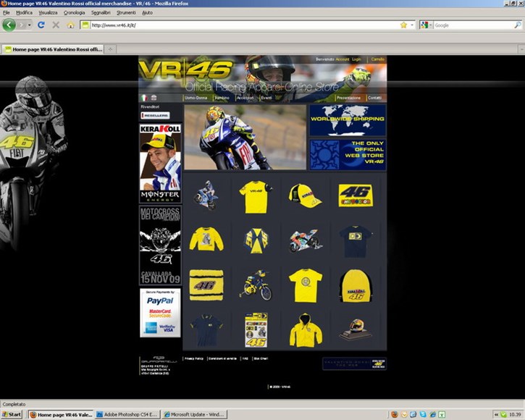Open the File menu
This screenshot has width=525, height=420.
click(x=7, y=13)
